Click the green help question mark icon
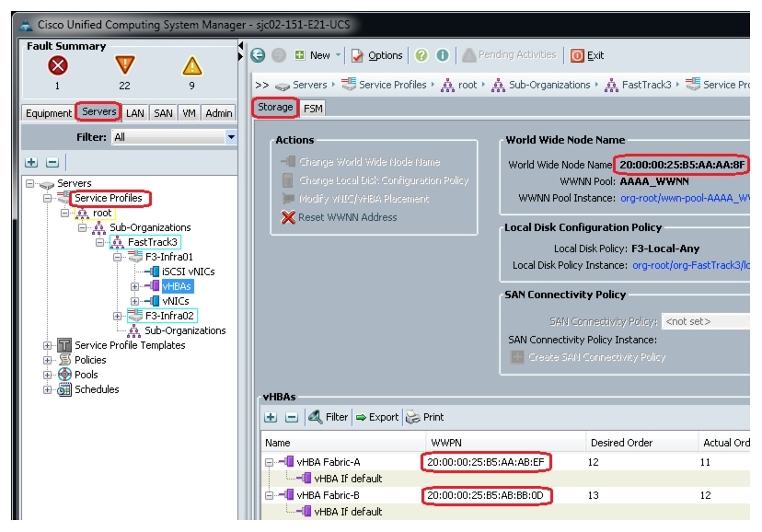 421,55
